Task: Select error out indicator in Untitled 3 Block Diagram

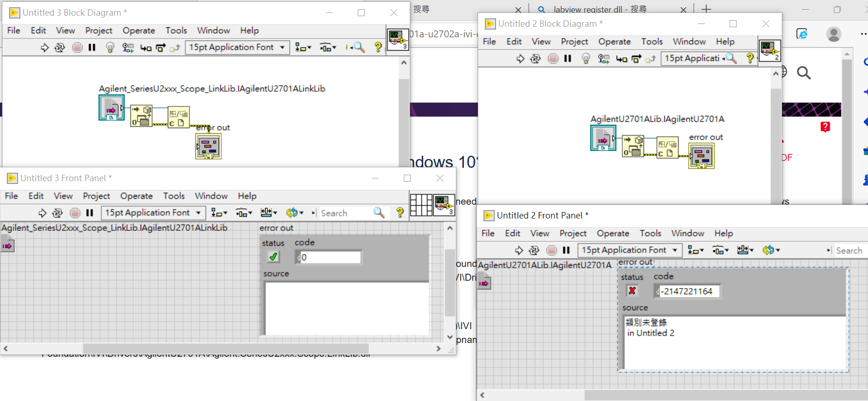Action: 208,147
